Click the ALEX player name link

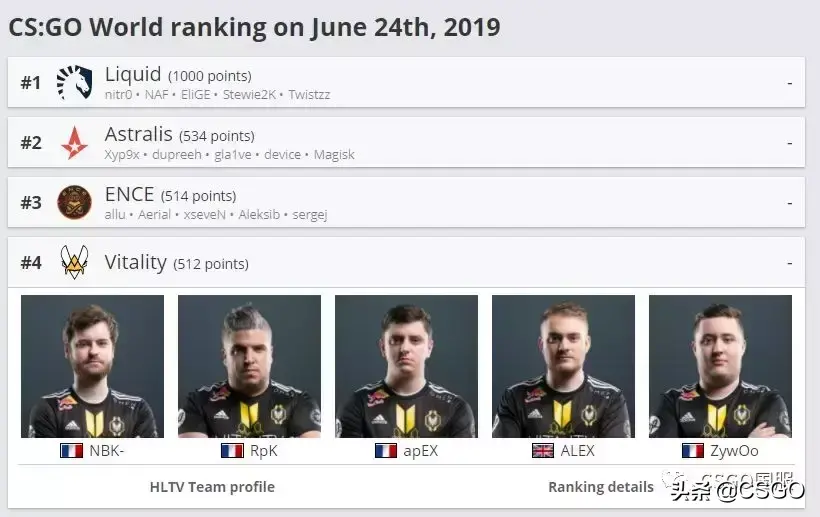coord(577,451)
